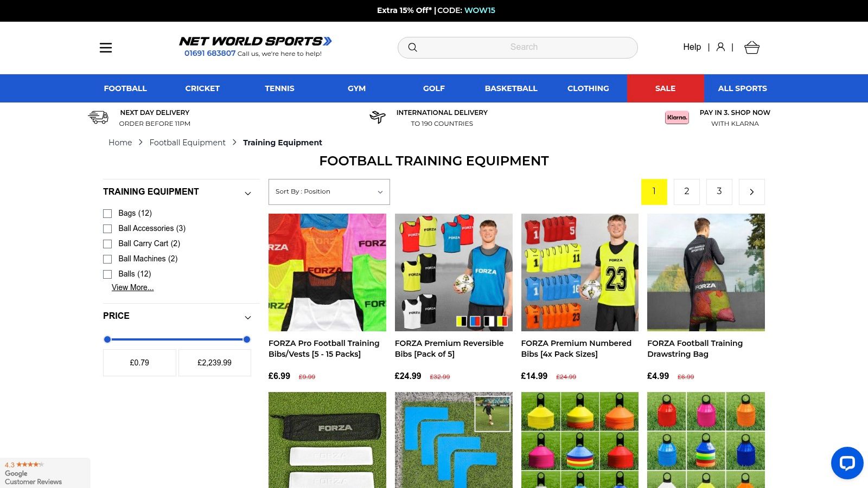The height and width of the screenshot is (488, 868).
Task: Open the All Sports menu
Action: [x=743, y=88]
